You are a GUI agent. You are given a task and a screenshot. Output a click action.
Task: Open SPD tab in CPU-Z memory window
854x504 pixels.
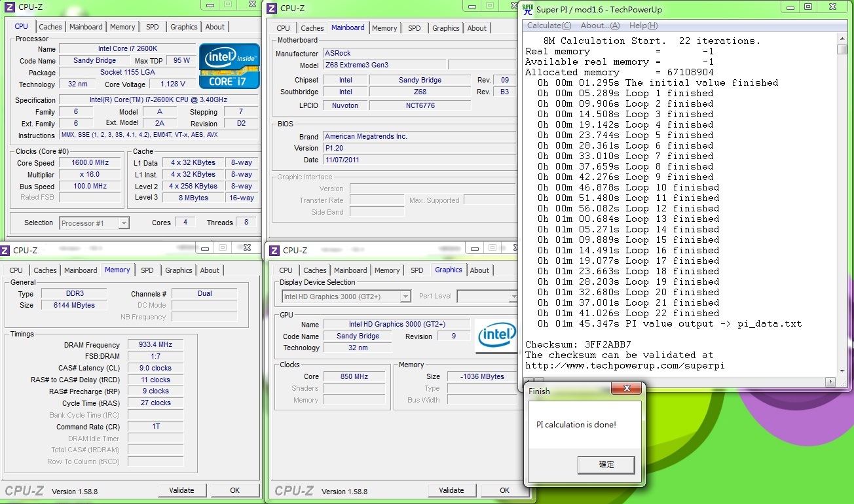pos(147,270)
